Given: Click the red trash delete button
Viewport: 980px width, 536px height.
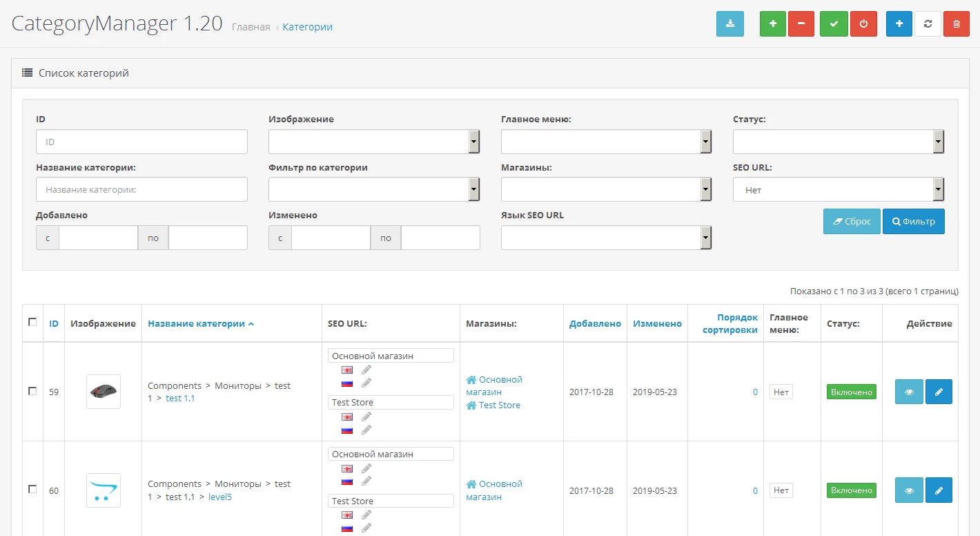Looking at the screenshot, I should (x=956, y=23).
